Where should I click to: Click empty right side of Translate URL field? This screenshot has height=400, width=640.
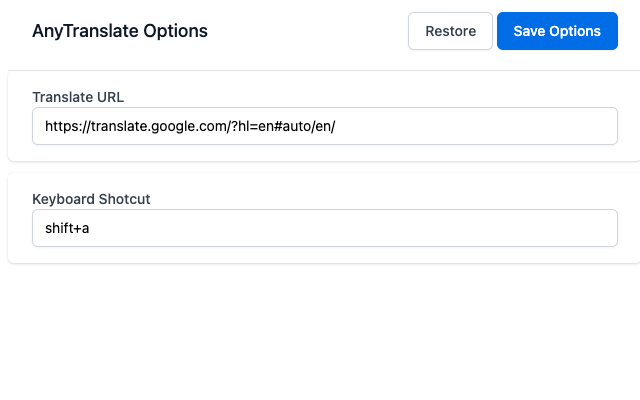click(500, 126)
